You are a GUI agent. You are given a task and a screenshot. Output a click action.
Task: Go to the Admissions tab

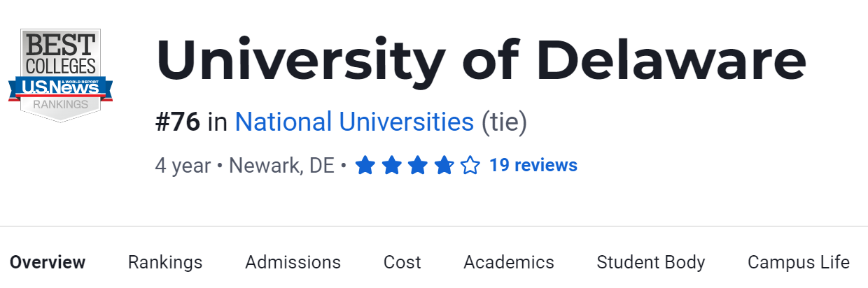(x=293, y=263)
